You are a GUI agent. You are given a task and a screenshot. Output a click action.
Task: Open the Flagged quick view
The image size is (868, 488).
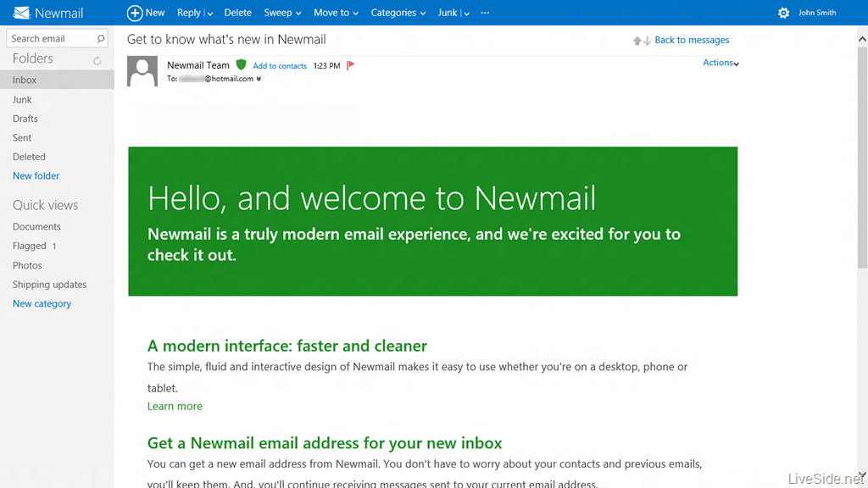click(x=30, y=246)
